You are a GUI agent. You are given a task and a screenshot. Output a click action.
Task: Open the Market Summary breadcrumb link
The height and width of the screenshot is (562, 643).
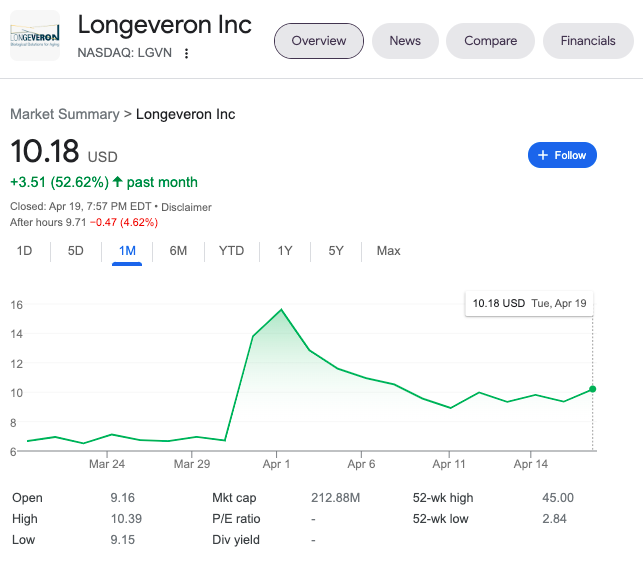[65, 114]
